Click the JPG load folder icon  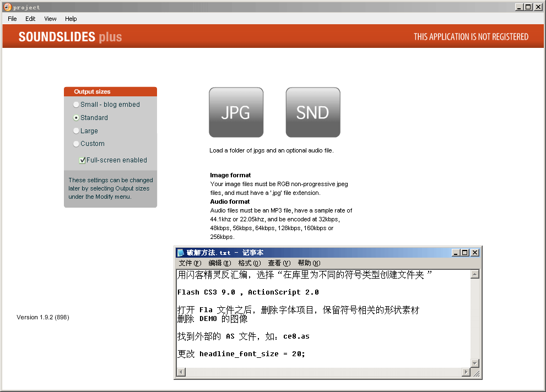236,112
